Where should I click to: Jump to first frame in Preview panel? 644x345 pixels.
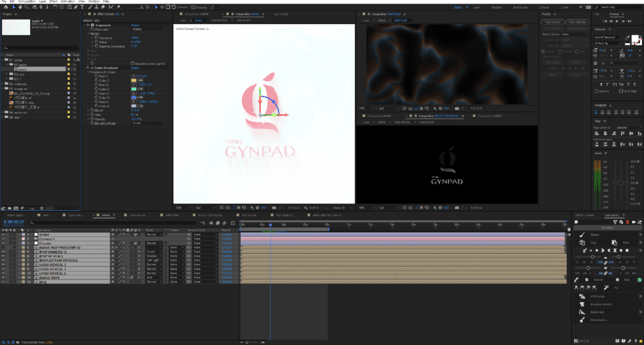(x=605, y=21)
